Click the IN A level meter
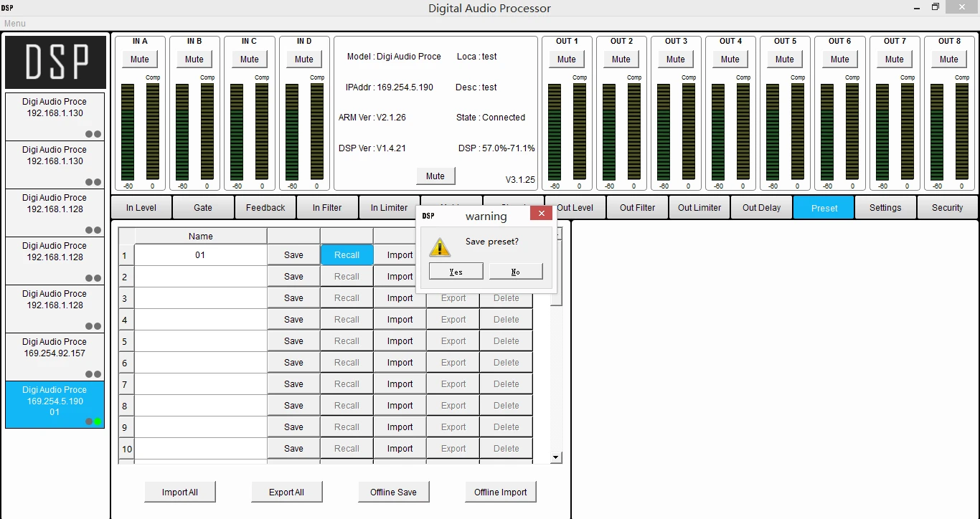This screenshot has width=980, height=519. point(128,131)
